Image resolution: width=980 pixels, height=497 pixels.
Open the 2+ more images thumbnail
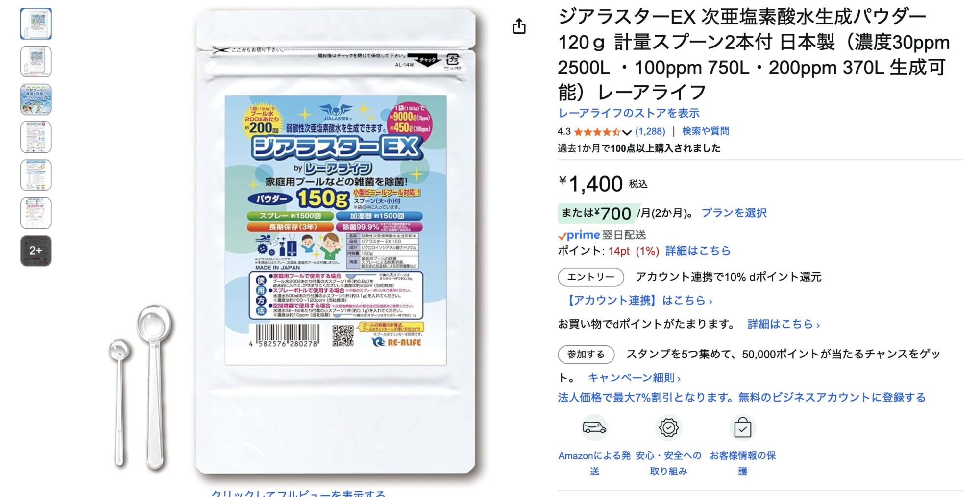(x=36, y=251)
